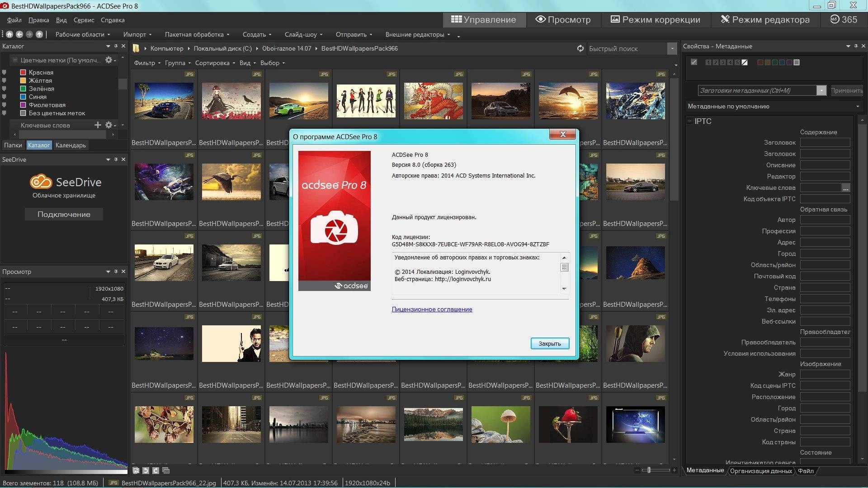Click Закрыть button in About dialog

[550, 343]
